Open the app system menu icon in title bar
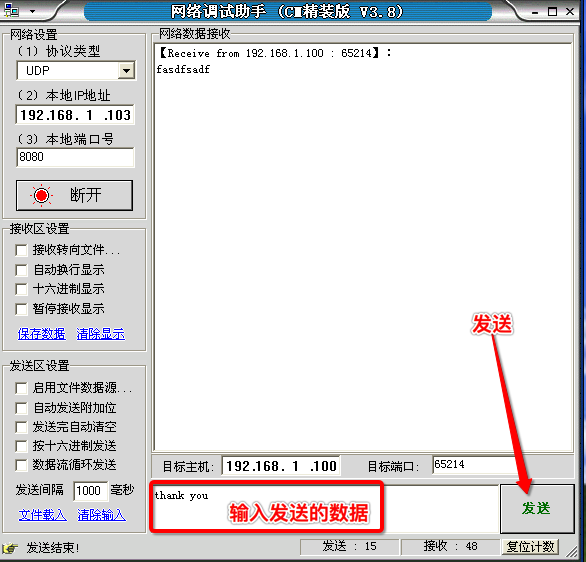The height and width of the screenshot is (562, 586). click(x=11, y=10)
